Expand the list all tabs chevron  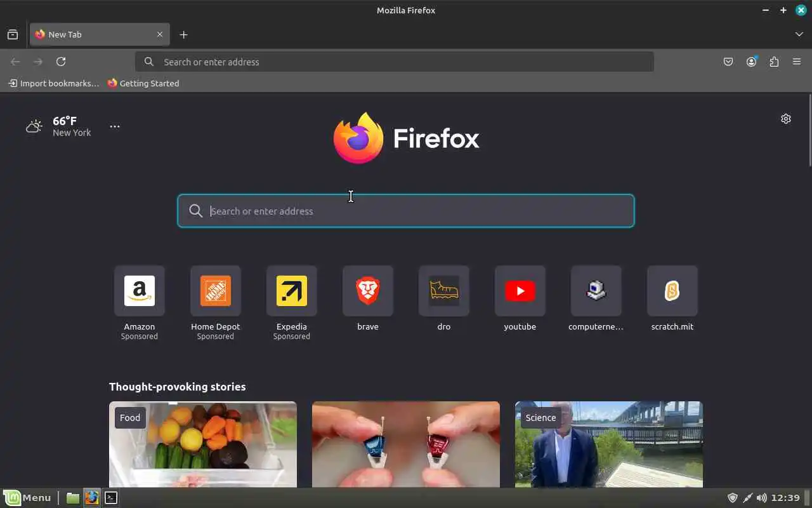click(x=799, y=34)
